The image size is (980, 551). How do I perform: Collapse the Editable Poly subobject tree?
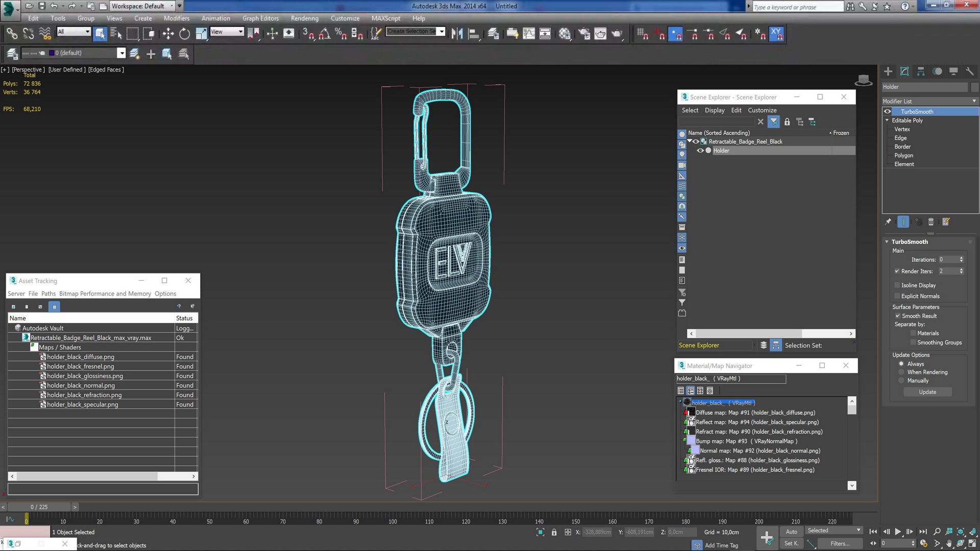coord(887,120)
